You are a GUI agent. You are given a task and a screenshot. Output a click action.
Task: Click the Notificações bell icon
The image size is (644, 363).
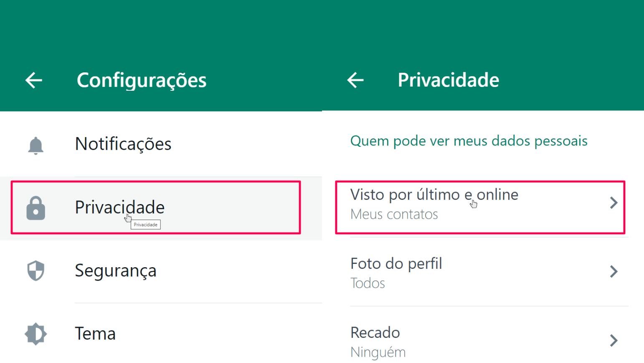click(x=35, y=145)
